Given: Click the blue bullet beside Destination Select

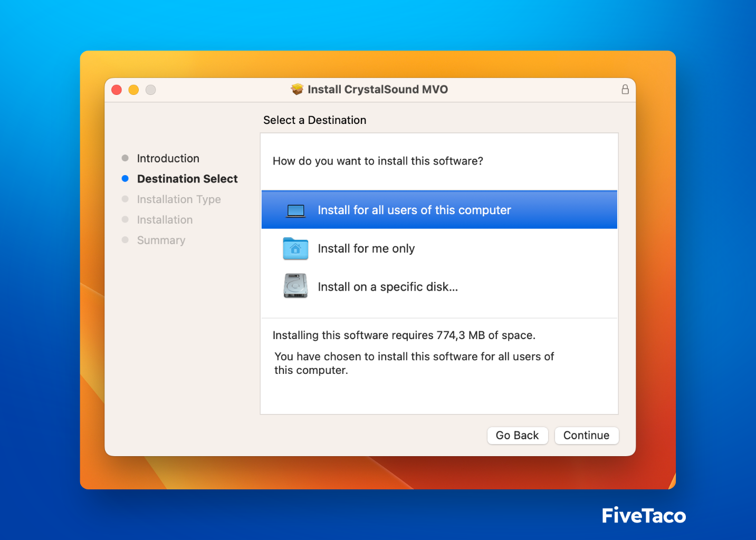Looking at the screenshot, I should tap(125, 179).
